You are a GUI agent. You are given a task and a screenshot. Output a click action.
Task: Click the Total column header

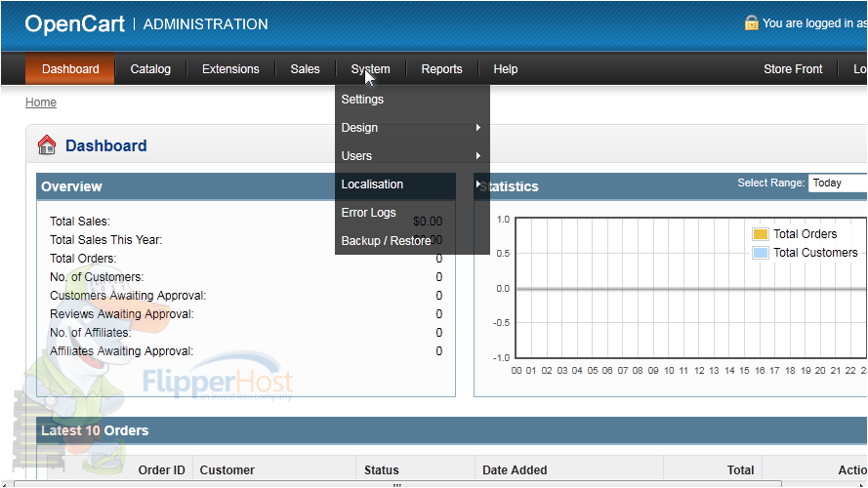[741, 469]
